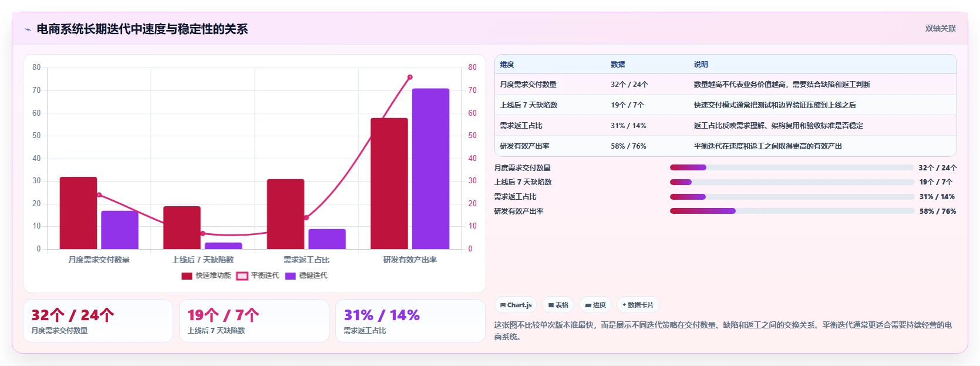Click the card title 电商系统长期迭代中速度与稳定性的关系
The width and height of the screenshot is (980, 366).
[142, 29]
